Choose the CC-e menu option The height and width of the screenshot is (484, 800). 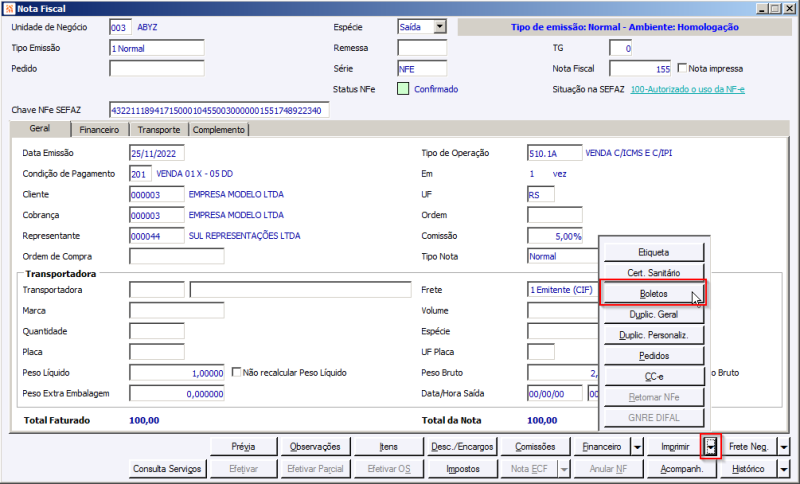pyautogui.click(x=654, y=376)
